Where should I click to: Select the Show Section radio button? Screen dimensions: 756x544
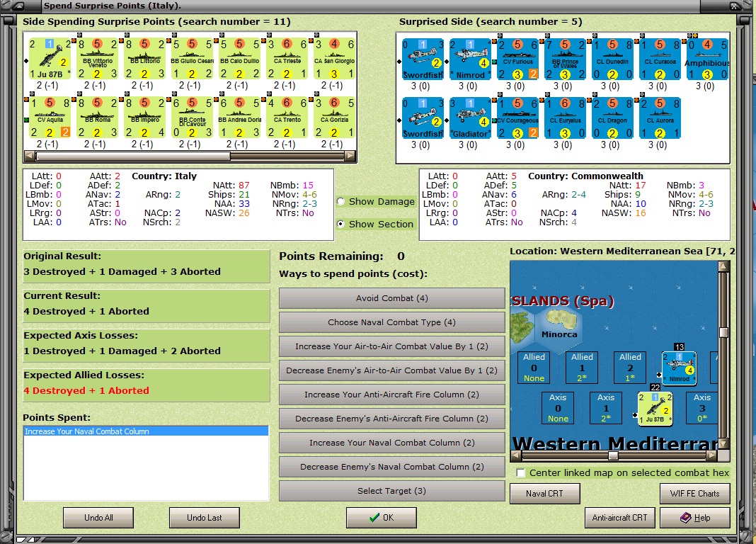[x=341, y=225]
